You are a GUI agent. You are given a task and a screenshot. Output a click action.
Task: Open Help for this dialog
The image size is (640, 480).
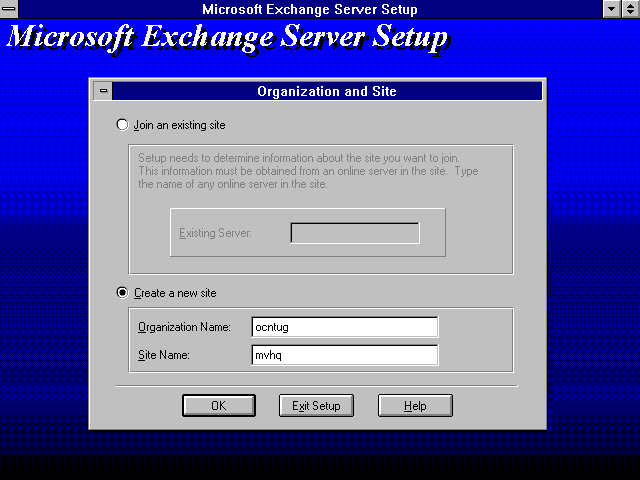coord(415,405)
